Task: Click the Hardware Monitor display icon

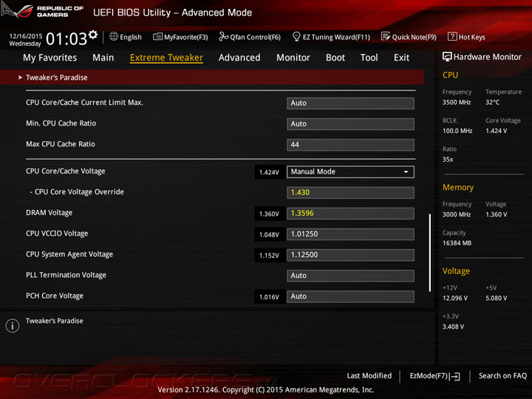Action: (x=447, y=57)
